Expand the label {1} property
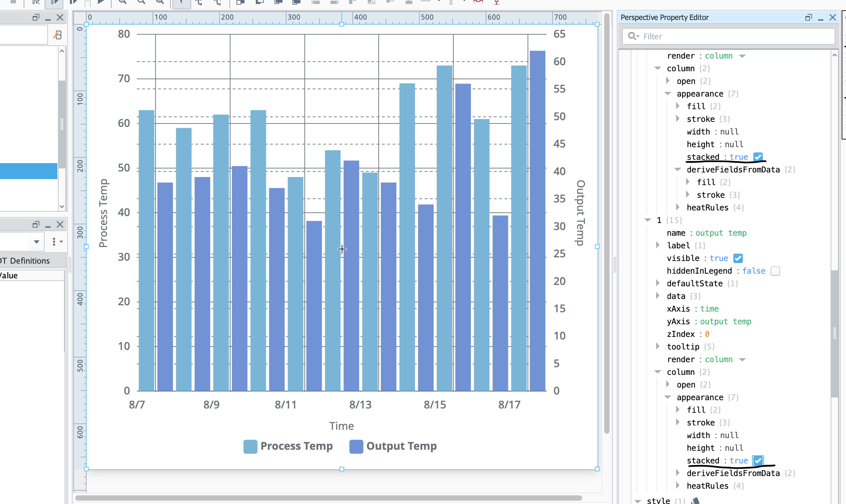The height and width of the screenshot is (504, 846). [x=658, y=245]
